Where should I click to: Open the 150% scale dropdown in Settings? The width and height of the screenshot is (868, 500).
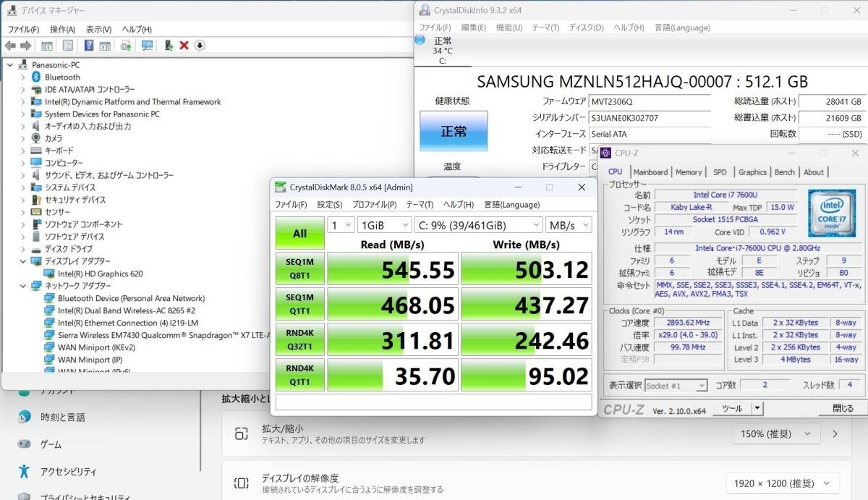[x=778, y=433]
